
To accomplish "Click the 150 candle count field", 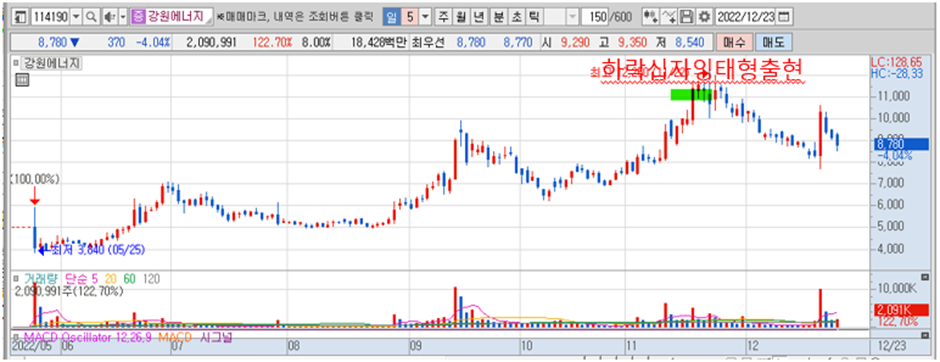I will pos(595,17).
